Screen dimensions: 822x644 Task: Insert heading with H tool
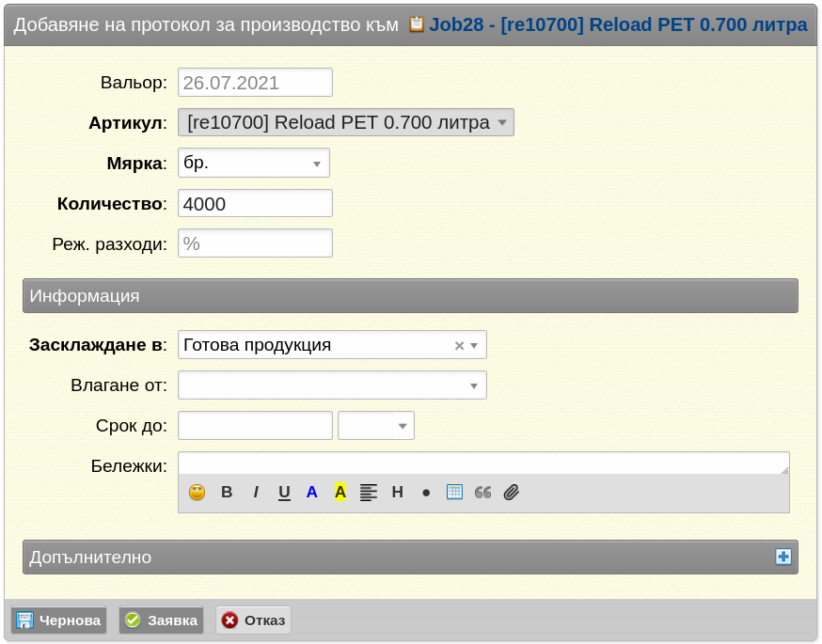point(398,492)
